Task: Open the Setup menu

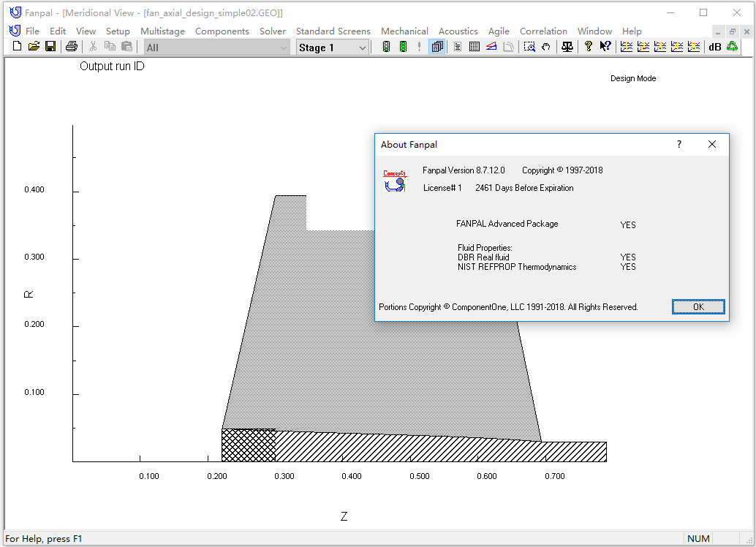Action: coord(118,31)
